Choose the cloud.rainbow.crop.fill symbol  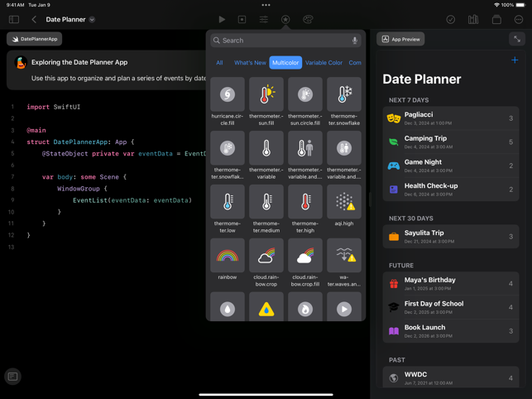coord(305,255)
